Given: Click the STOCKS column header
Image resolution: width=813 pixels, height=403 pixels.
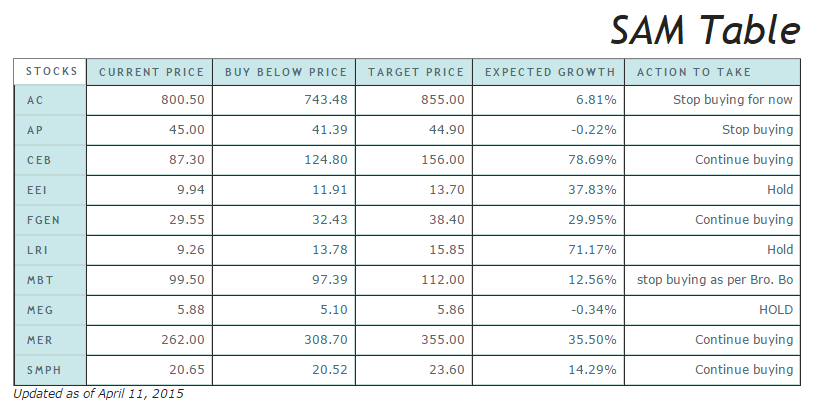Looking at the screenshot, I should coord(51,72).
